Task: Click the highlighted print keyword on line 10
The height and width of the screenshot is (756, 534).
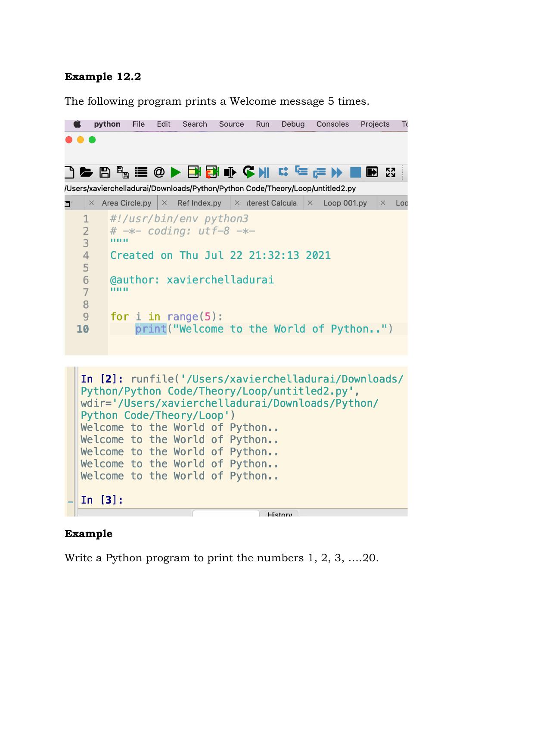Action: click(x=151, y=329)
